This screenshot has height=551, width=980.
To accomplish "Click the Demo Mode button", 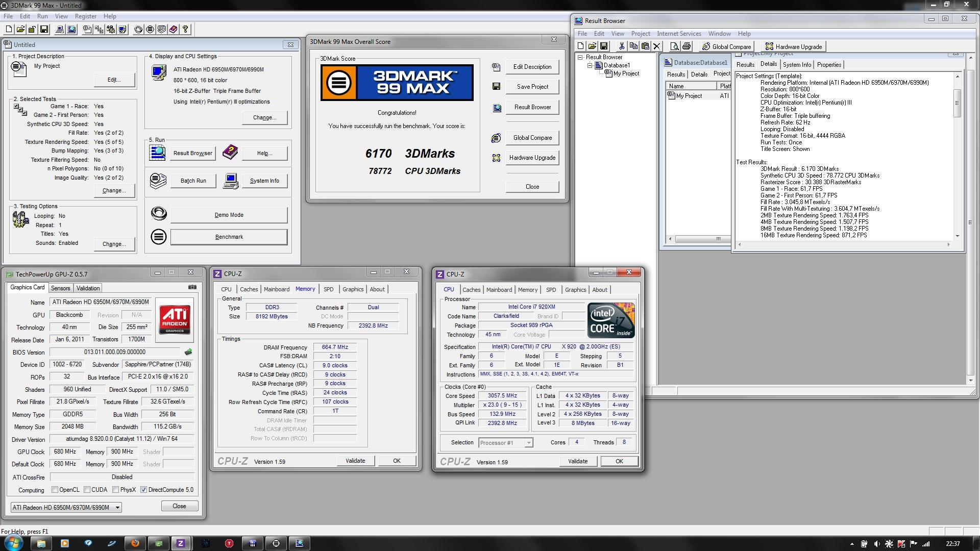I will (229, 215).
